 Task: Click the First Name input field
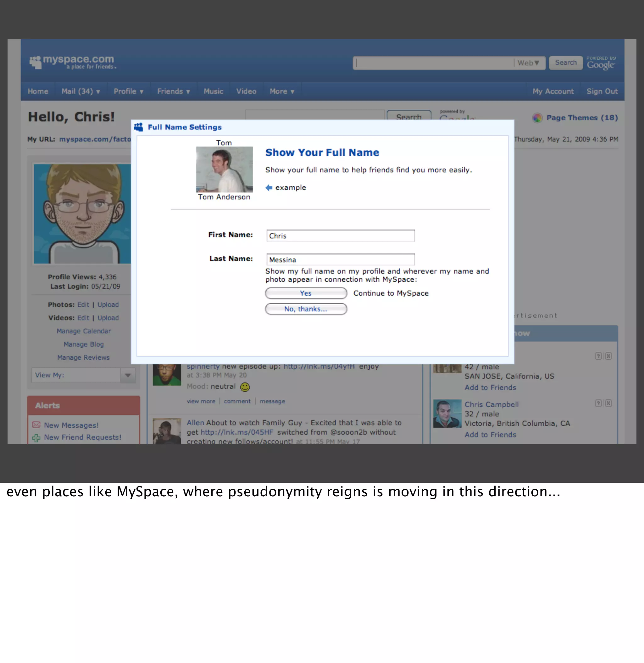[341, 236]
